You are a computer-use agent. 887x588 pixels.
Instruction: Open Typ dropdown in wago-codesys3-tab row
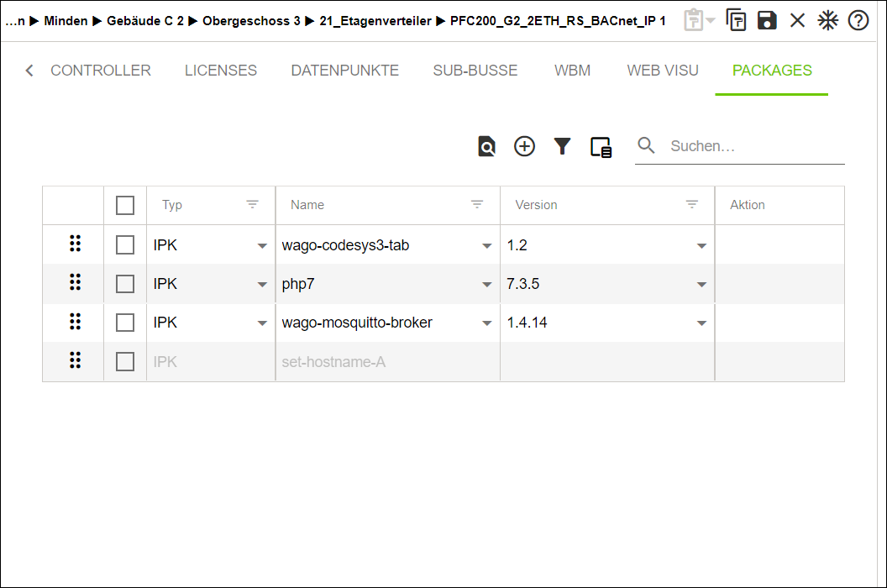point(262,246)
